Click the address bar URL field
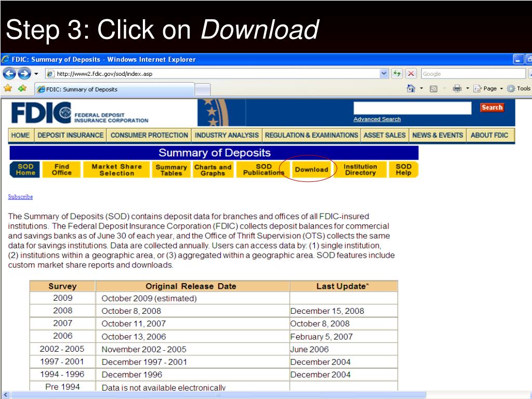The width and height of the screenshot is (532, 399). click(217, 74)
